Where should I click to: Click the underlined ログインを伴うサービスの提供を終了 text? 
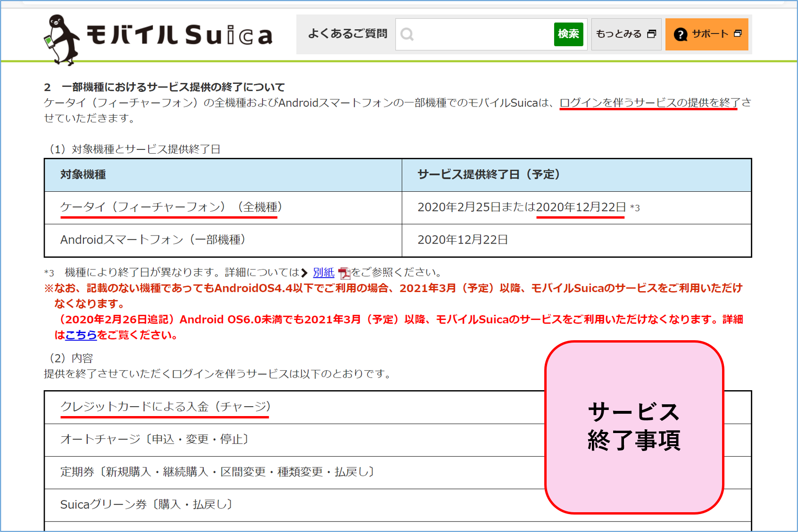[x=649, y=103]
